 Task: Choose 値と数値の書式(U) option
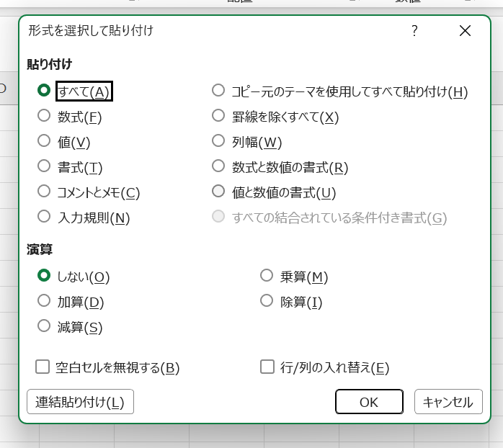click(x=218, y=192)
